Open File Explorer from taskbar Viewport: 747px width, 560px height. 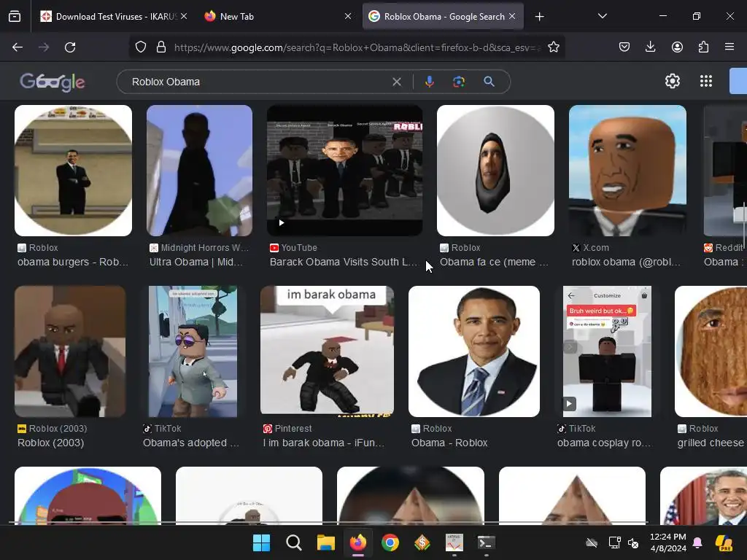[x=326, y=542]
